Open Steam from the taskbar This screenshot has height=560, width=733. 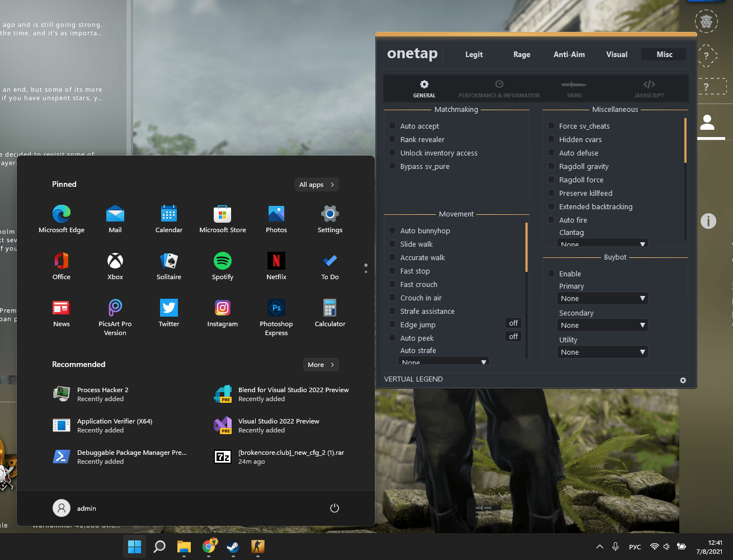233,546
